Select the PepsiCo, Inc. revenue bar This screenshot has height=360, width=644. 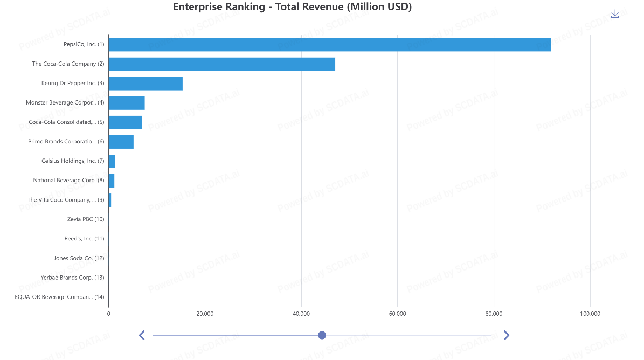(329, 45)
